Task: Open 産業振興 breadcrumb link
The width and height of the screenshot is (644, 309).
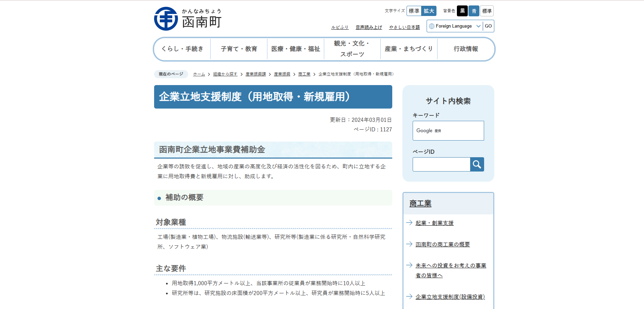Action: click(x=282, y=74)
